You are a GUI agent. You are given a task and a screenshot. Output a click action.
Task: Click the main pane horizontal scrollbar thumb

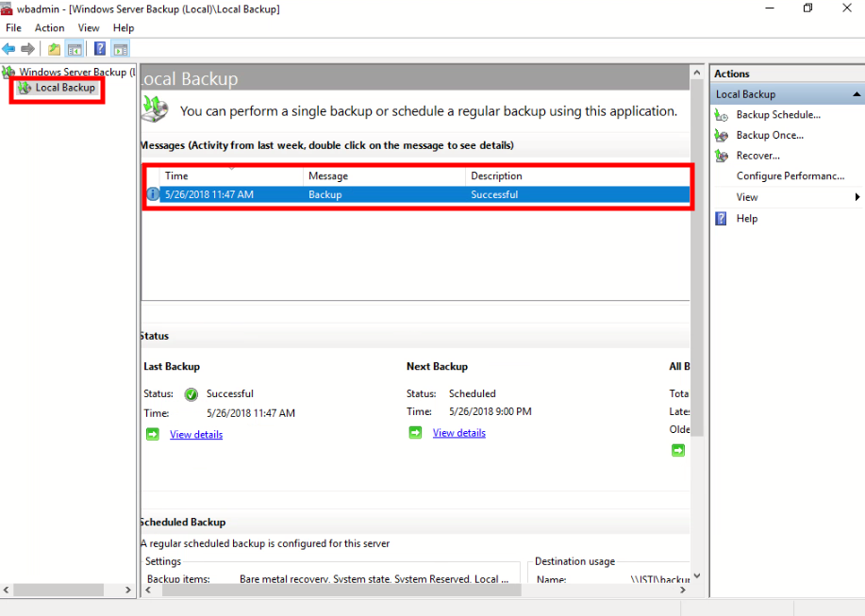click(341, 591)
